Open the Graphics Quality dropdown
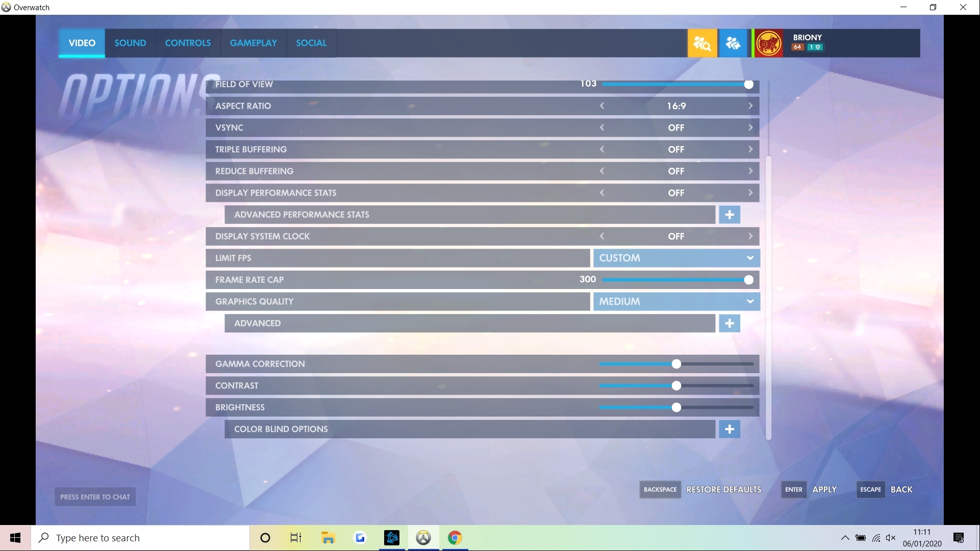The image size is (980, 551). pyautogui.click(x=676, y=301)
